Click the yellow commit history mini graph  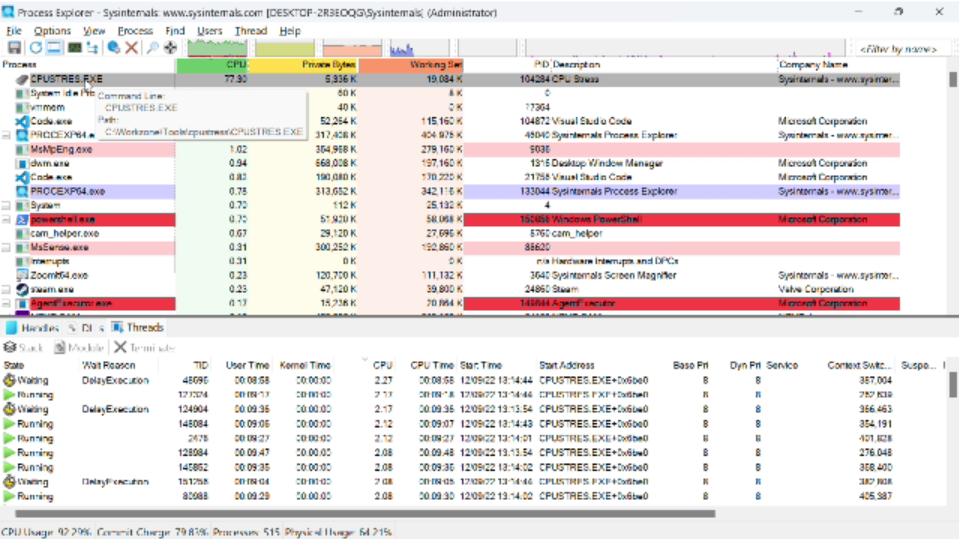285,48
